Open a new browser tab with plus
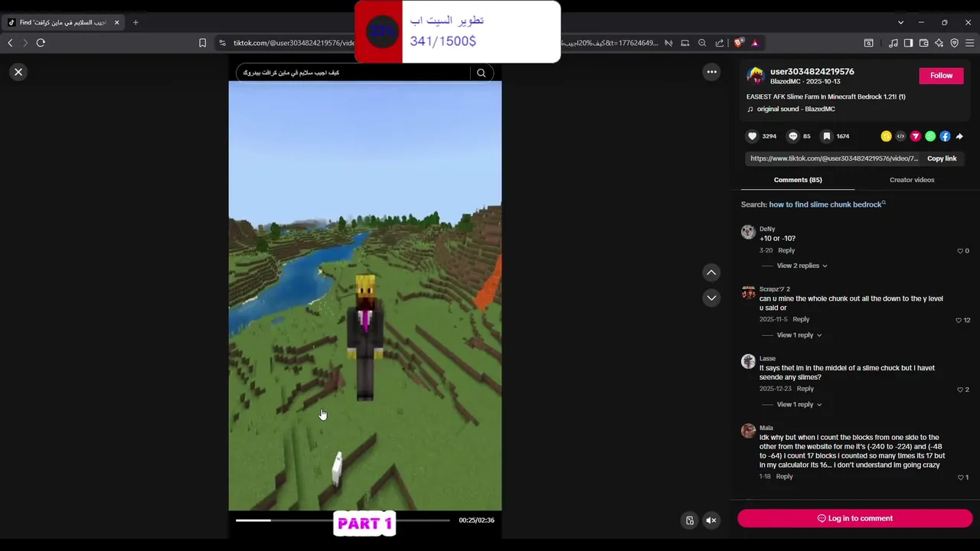The width and height of the screenshot is (980, 551). (x=136, y=22)
